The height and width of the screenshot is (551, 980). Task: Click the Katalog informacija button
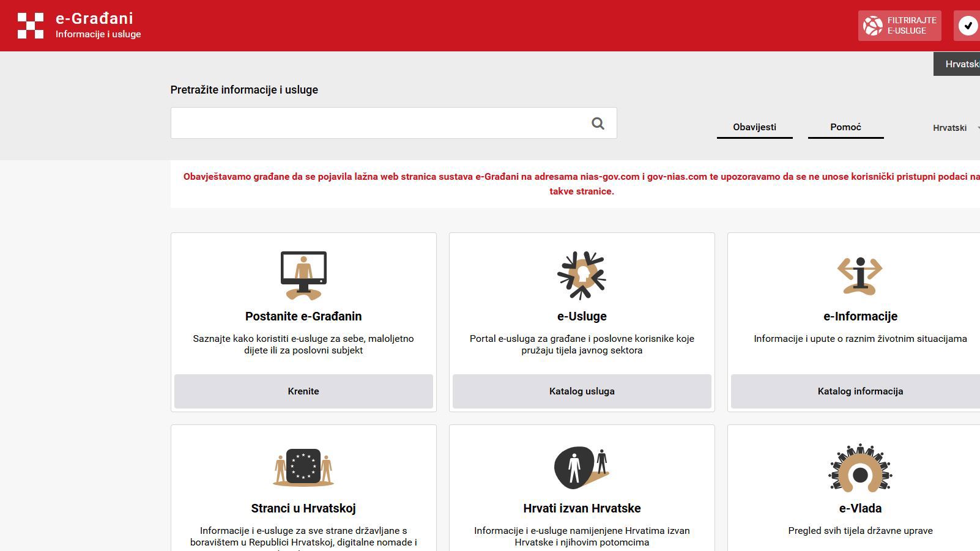[x=860, y=391]
